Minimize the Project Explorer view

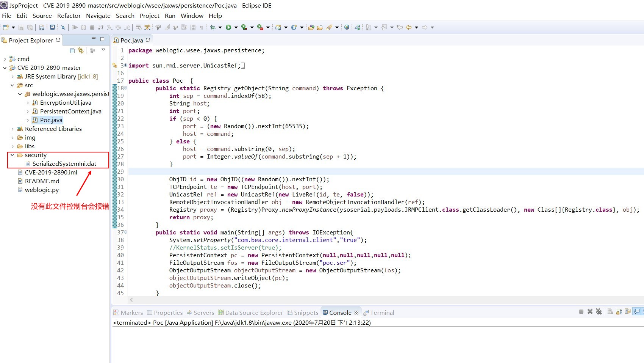(x=94, y=39)
